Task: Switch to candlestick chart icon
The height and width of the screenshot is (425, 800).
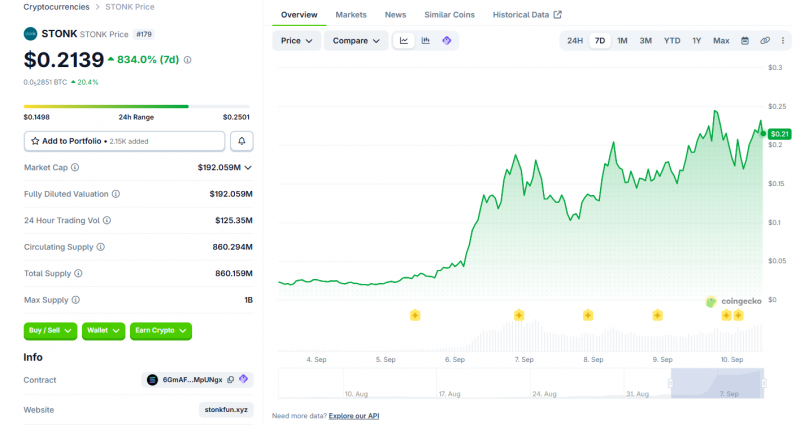Action: pyautogui.click(x=426, y=41)
